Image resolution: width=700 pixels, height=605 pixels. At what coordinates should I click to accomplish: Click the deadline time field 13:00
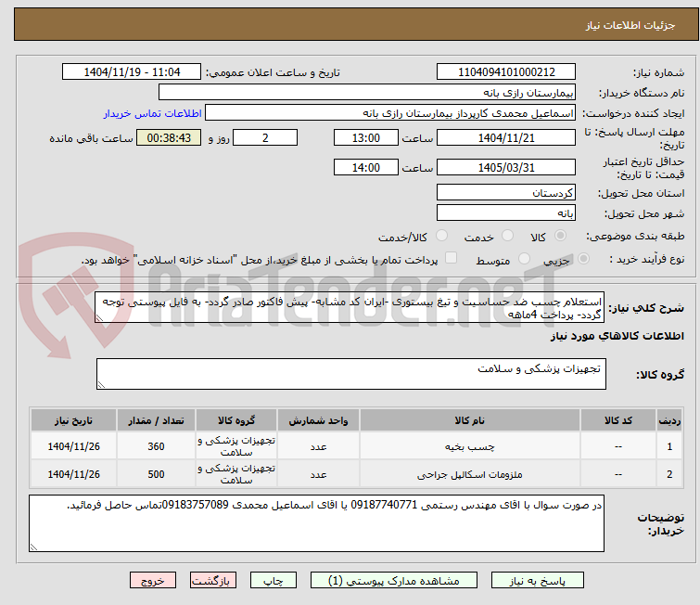365,137
